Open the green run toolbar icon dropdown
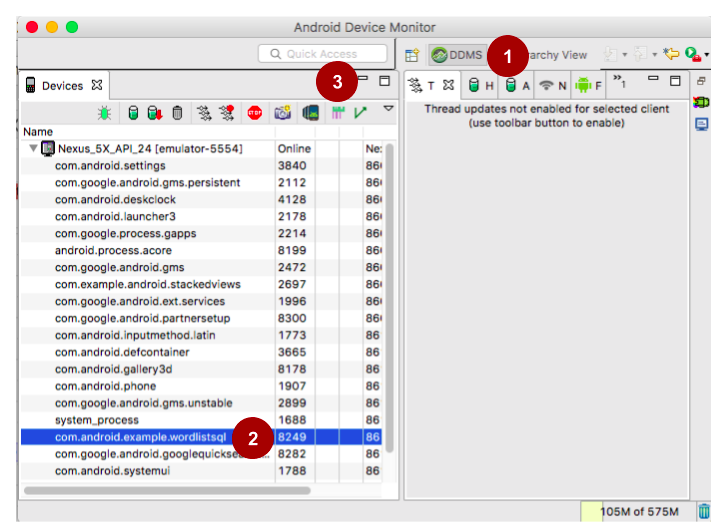The width and height of the screenshot is (718, 529). (707, 55)
